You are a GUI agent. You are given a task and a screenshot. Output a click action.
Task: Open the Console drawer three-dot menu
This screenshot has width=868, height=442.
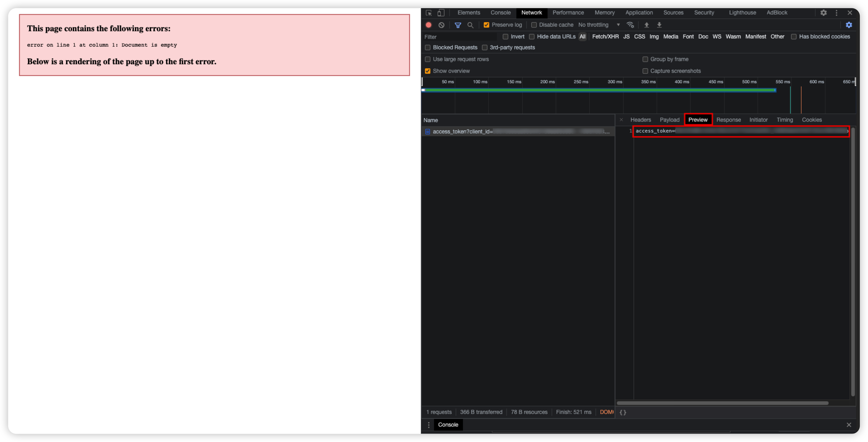point(429,425)
